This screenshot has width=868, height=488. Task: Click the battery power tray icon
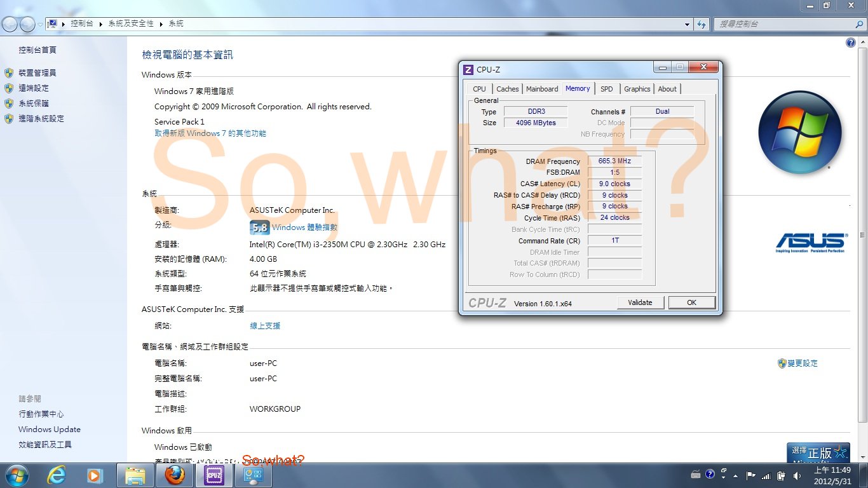point(781,475)
